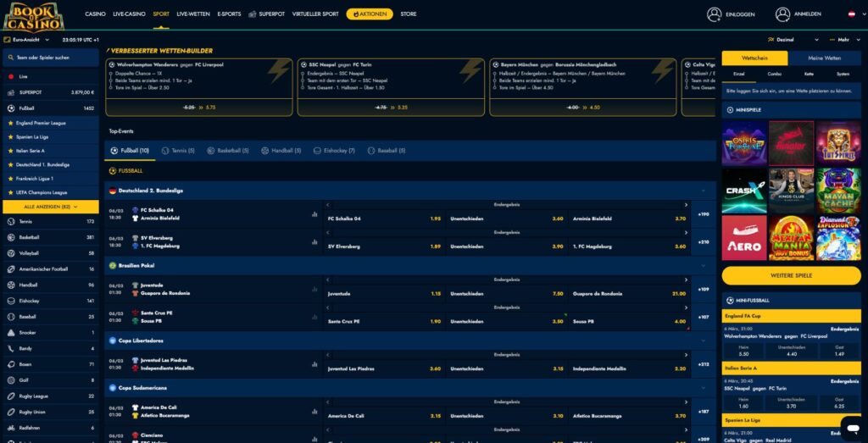Open Bandy in the sidebar

click(50, 349)
